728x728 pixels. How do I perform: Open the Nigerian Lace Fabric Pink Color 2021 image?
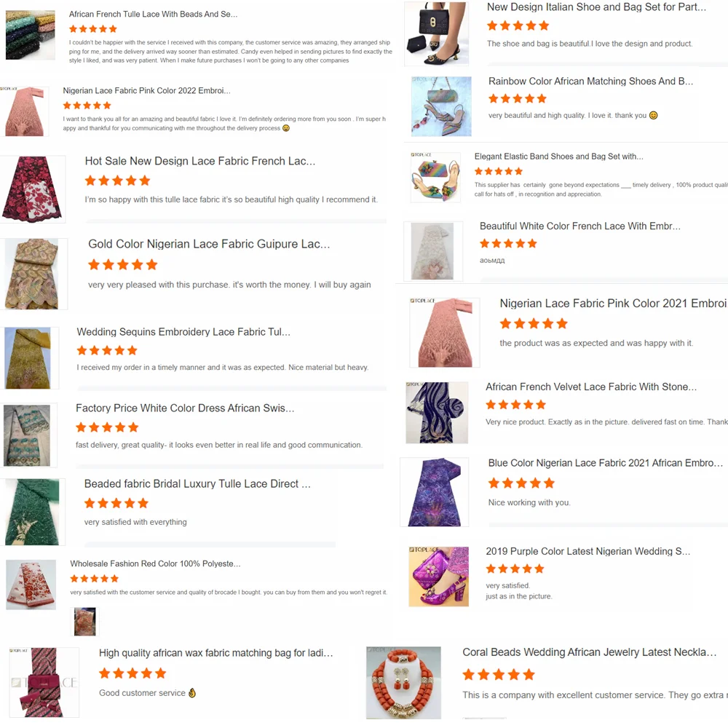click(x=445, y=333)
